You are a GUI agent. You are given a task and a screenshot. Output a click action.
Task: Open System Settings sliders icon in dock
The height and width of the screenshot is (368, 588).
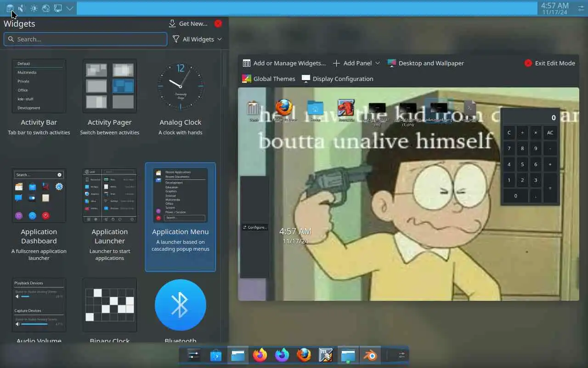point(193,355)
